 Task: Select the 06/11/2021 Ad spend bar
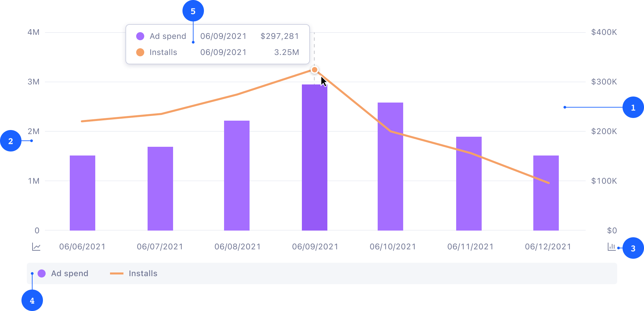coord(469,184)
